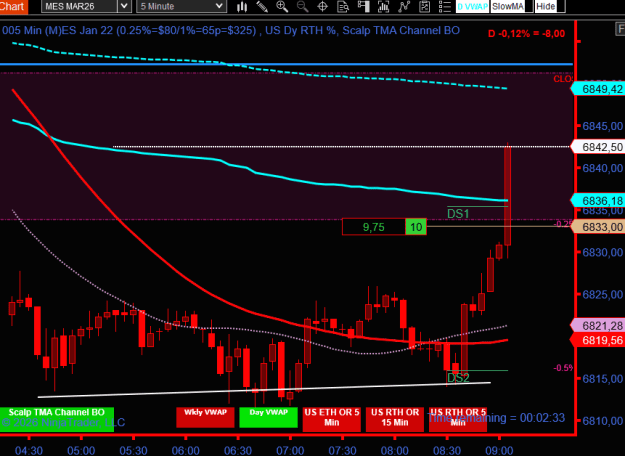Image resolution: width=625 pixels, height=456 pixels.
Task: Open the bar type chart style icon
Action: [x=242, y=6]
